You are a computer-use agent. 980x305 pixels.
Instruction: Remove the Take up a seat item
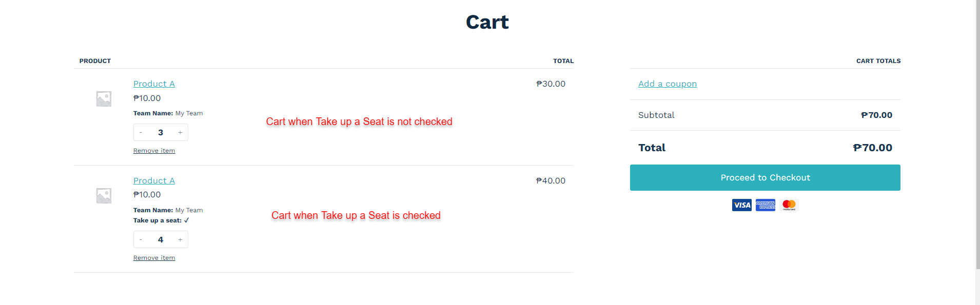point(154,258)
